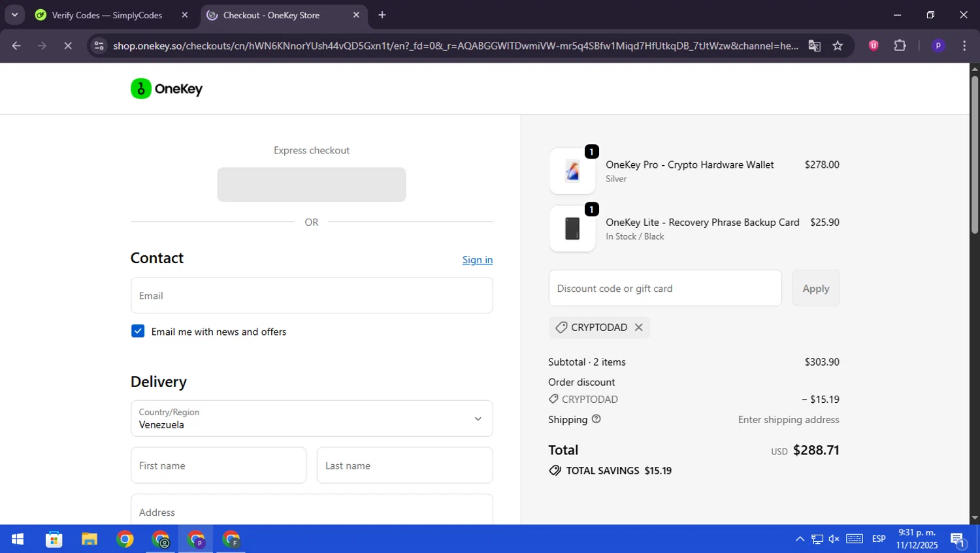Open the OneKey Lite product thumbnail
Image resolution: width=980 pixels, height=553 pixels.
coord(572,229)
